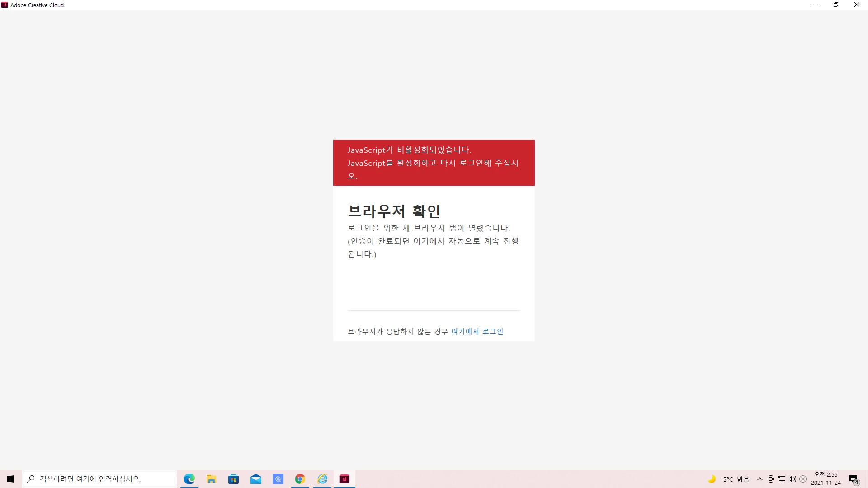Click the input method tray icon
The image size is (868, 488).
click(803, 479)
